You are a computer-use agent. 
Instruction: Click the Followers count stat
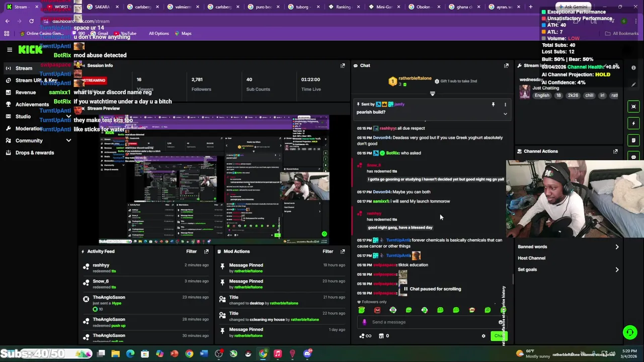[x=201, y=84]
